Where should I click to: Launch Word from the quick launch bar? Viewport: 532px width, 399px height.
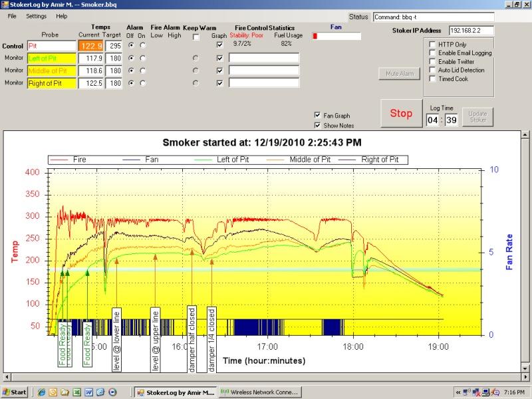coord(88,392)
